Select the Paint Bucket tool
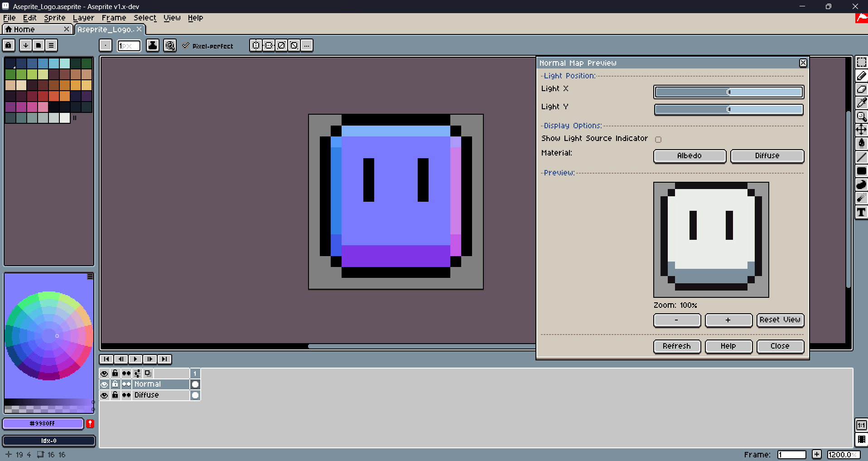The height and width of the screenshot is (461, 868). (861, 144)
